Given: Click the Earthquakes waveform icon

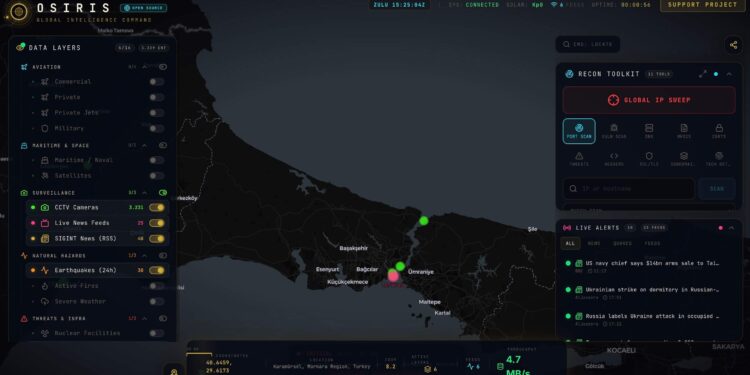Looking at the screenshot, I should (44, 270).
